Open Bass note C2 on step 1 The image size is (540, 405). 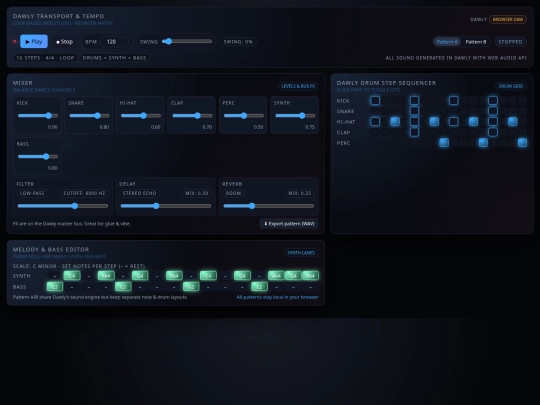click(x=55, y=287)
